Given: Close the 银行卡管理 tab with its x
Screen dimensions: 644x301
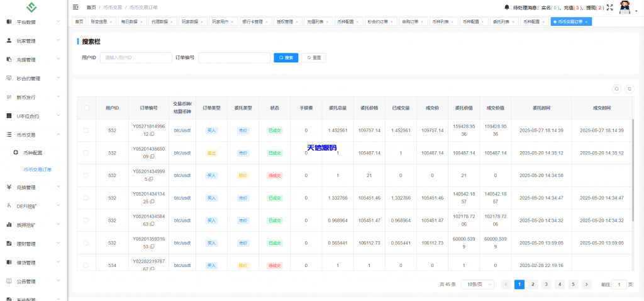Looking at the screenshot, I should (266, 22).
